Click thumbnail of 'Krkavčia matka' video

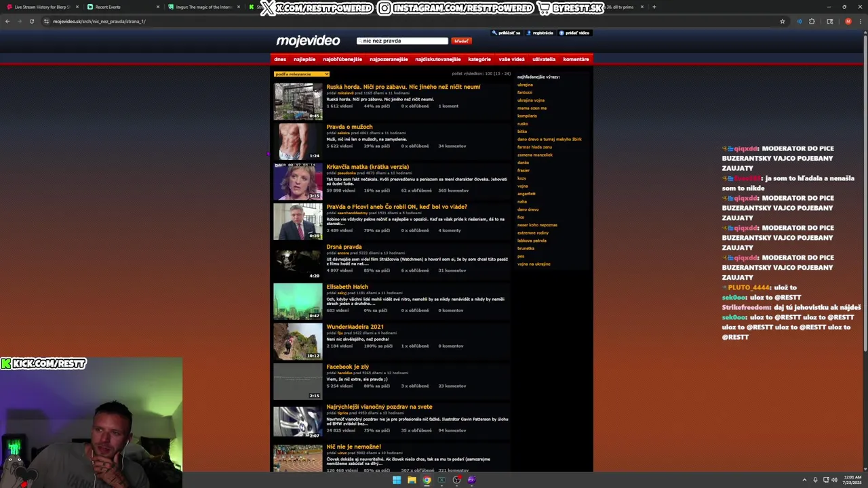pyautogui.click(x=298, y=181)
